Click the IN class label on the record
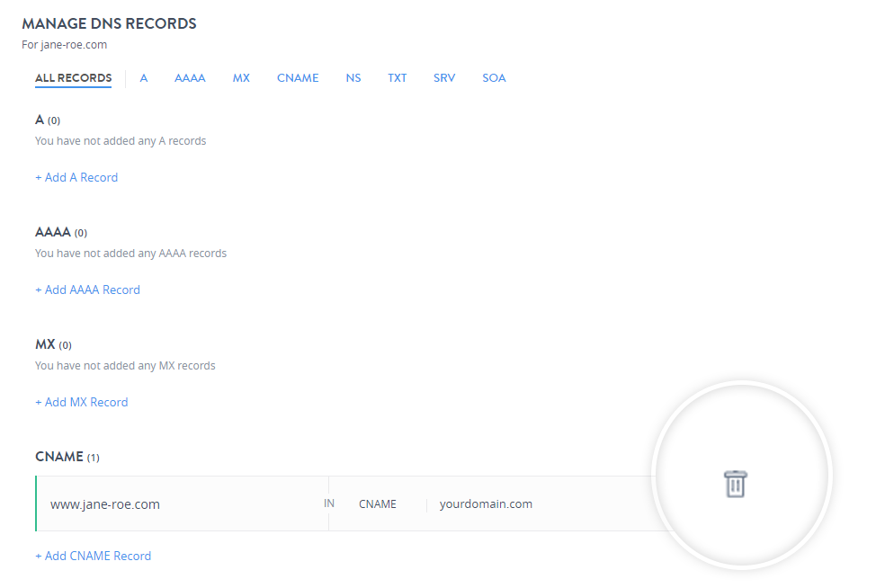Screen dimensions: 885x588 pos(329,503)
